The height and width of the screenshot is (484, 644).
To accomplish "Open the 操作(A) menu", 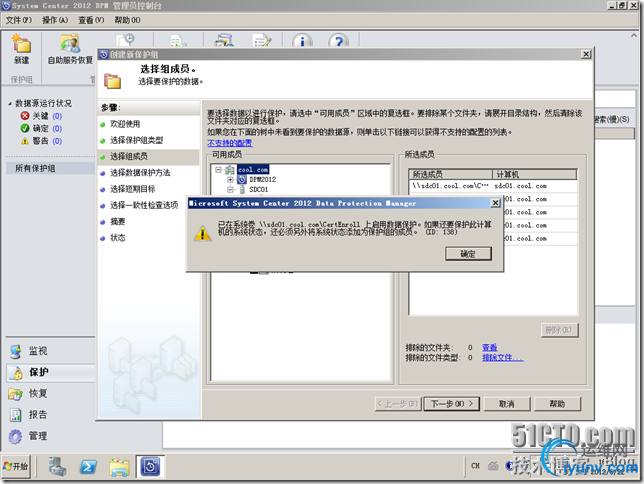I will tap(55, 20).
